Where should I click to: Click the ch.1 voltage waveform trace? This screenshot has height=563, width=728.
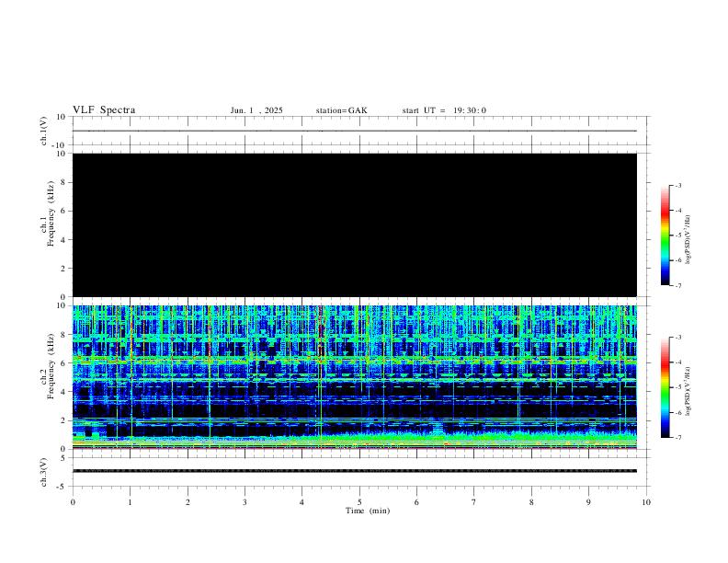355,131
